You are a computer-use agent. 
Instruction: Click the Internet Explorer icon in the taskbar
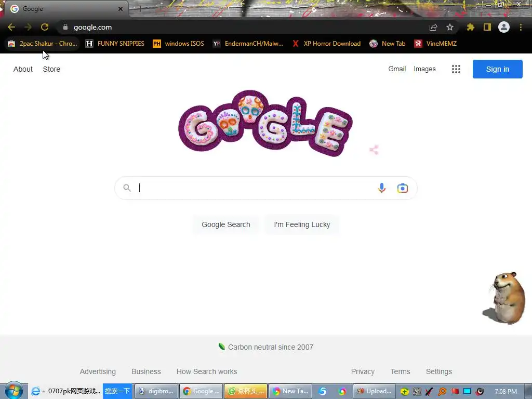35,391
